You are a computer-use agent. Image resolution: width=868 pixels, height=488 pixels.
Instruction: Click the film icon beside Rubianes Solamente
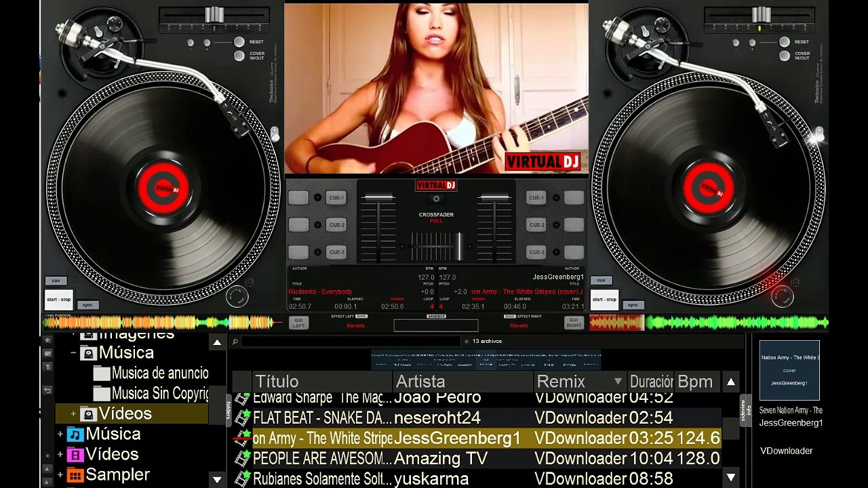tap(242, 479)
